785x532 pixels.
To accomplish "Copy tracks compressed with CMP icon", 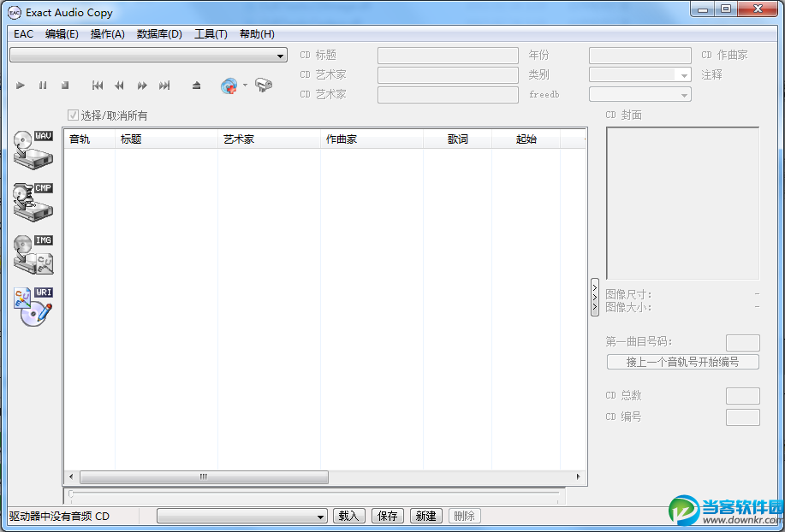I will click(x=33, y=202).
